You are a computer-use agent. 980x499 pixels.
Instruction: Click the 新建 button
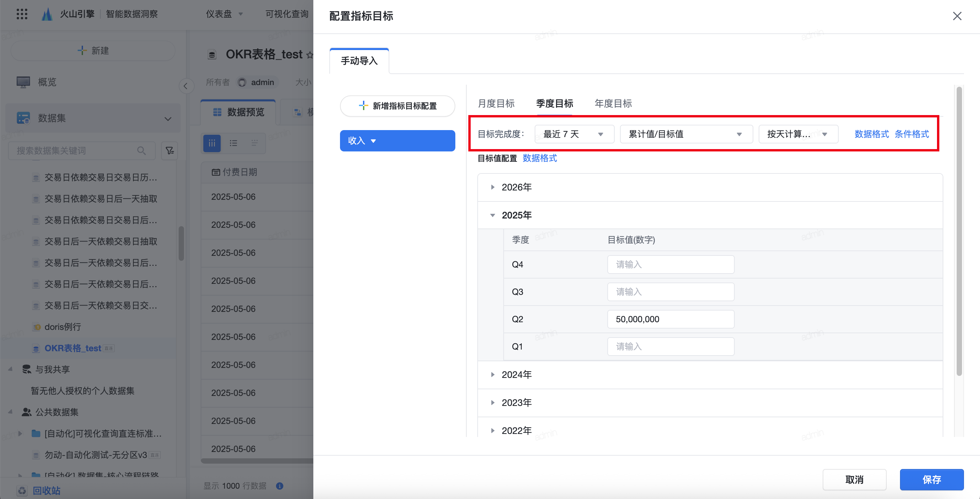(93, 50)
